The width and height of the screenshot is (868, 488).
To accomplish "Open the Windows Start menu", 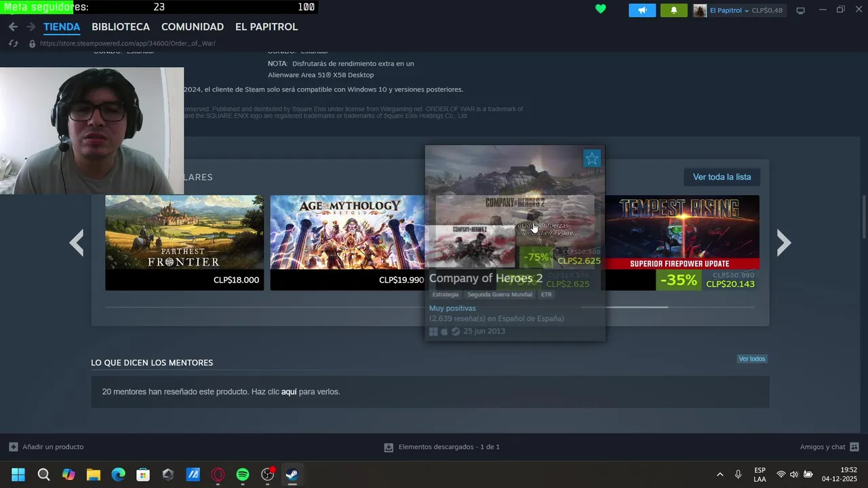I will [18, 474].
